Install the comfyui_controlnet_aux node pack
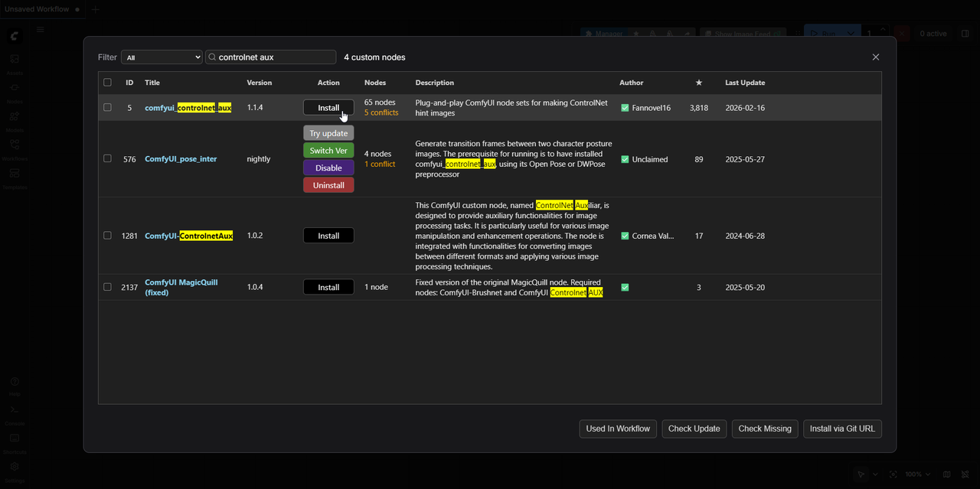Viewport: 980px width, 489px height. [x=328, y=108]
